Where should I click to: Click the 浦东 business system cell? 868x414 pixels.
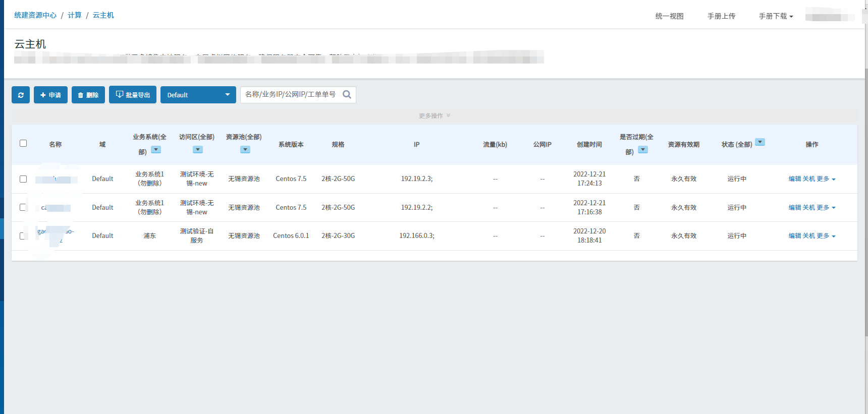(x=150, y=236)
